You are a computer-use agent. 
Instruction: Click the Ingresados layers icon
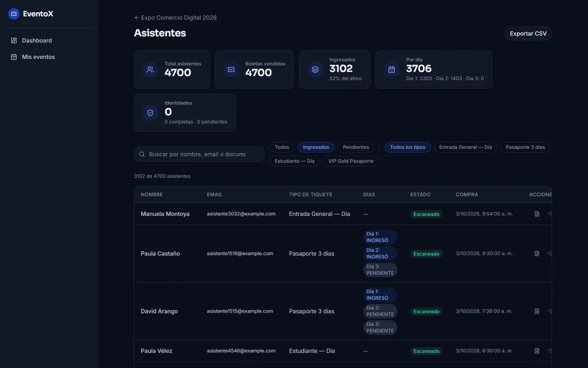point(315,70)
